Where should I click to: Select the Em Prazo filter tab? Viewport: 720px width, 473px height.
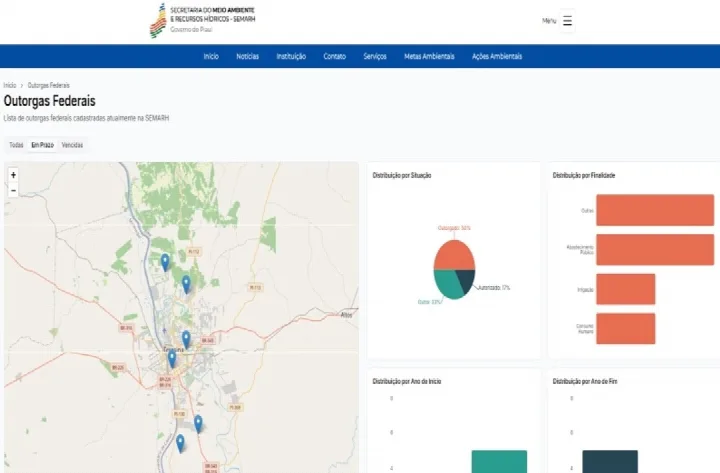(42, 145)
